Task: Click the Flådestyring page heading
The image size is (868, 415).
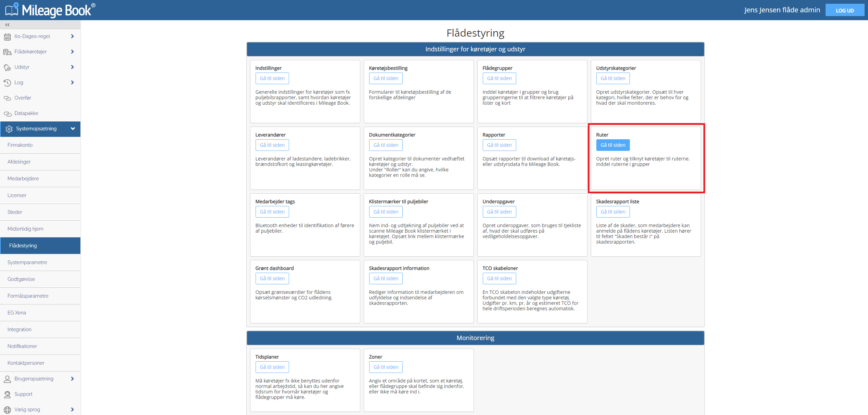Action: pos(475,33)
